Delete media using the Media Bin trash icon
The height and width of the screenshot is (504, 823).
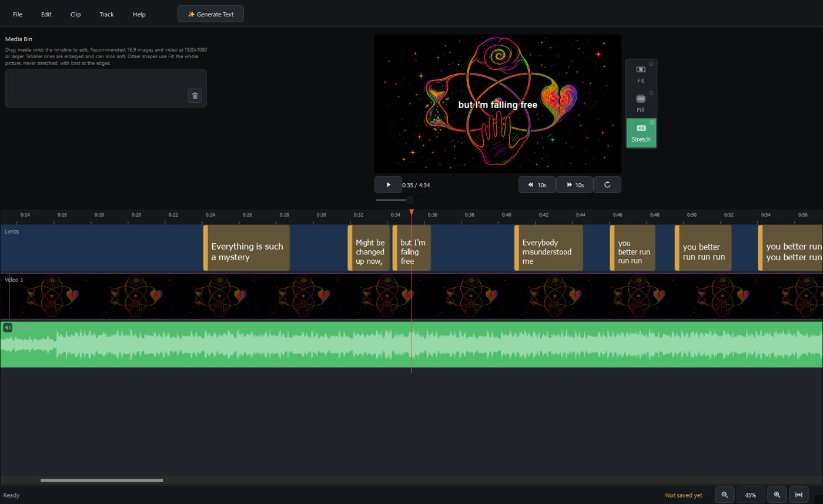pos(195,96)
